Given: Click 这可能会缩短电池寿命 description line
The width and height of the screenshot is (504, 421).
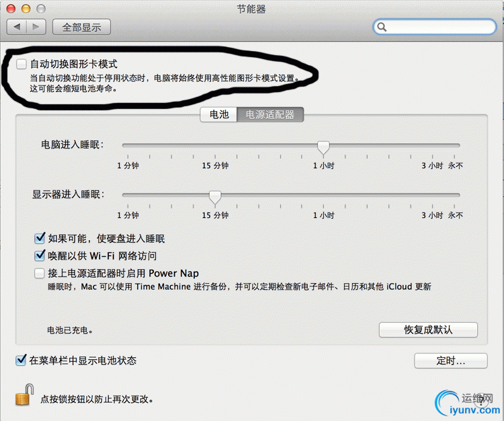Looking at the screenshot, I should (x=74, y=89).
